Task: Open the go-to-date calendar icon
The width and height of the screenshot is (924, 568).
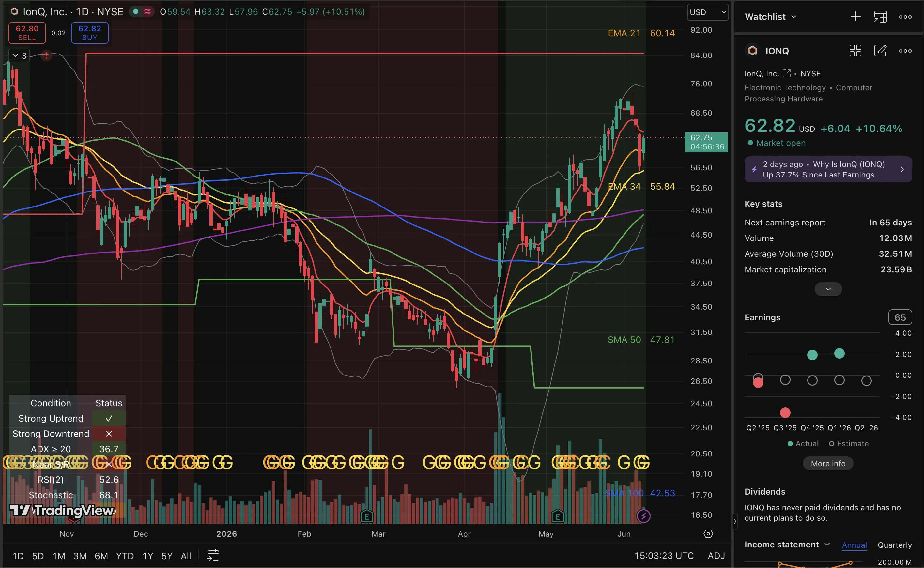Action: (213, 556)
